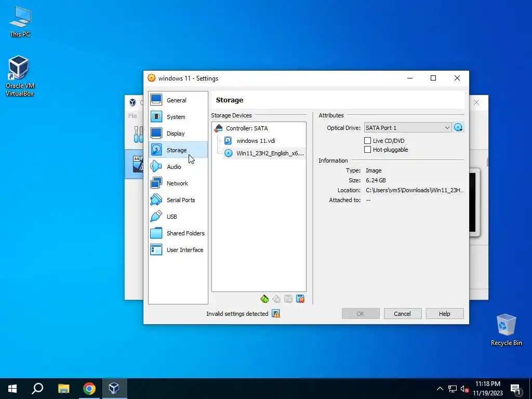This screenshot has height=399, width=532.
Task: Click the Audio speaker icon
Action: click(x=156, y=166)
